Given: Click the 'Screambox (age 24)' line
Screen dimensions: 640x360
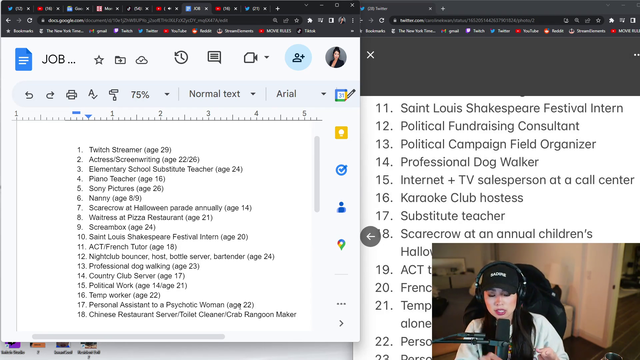Looking at the screenshot, I should click(122, 227).
